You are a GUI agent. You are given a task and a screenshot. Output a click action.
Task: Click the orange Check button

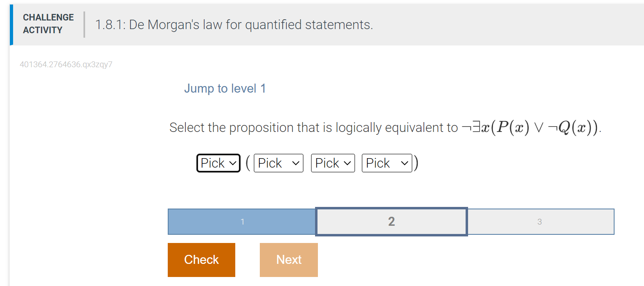pos(201,259)
